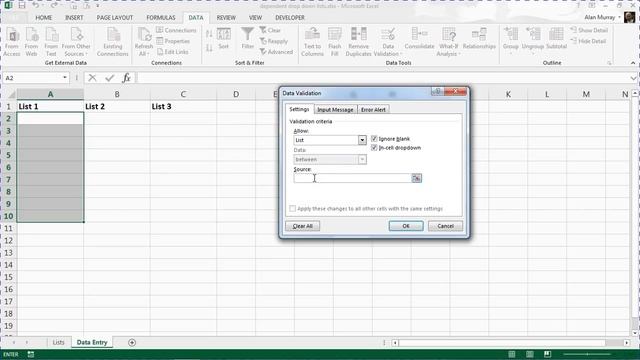640x360 pixels.
Task: Click Properties in Connections group
Action: (173, 41)
